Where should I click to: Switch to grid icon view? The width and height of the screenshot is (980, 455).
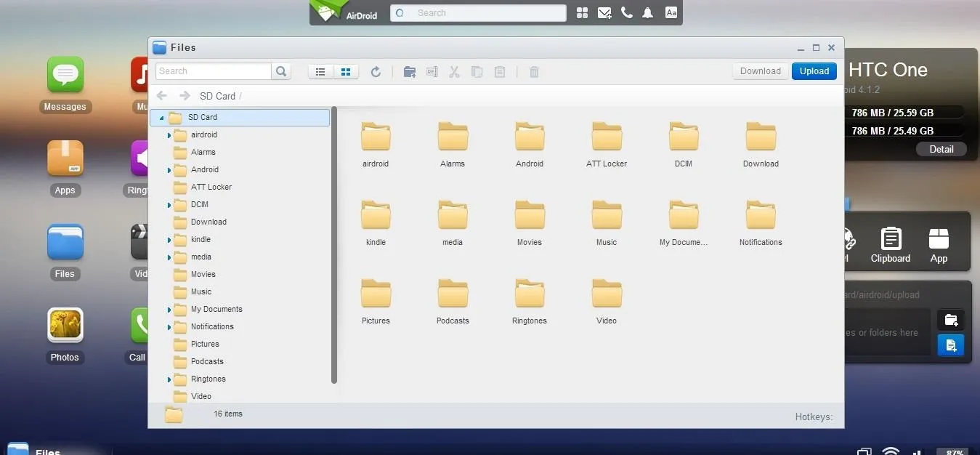(346, 72)
